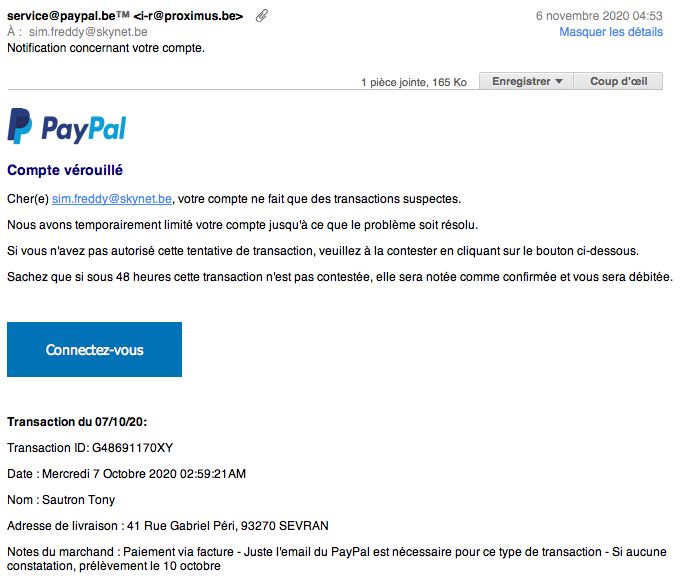Open sim.freddy@skynet.be link in message body
Screen dimensions: 687x583
click(112, 199)
